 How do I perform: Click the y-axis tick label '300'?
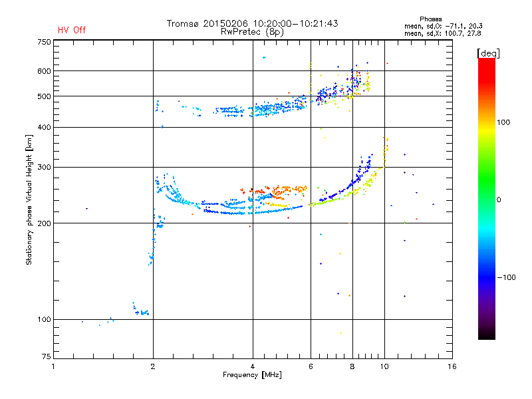[44, 168]
